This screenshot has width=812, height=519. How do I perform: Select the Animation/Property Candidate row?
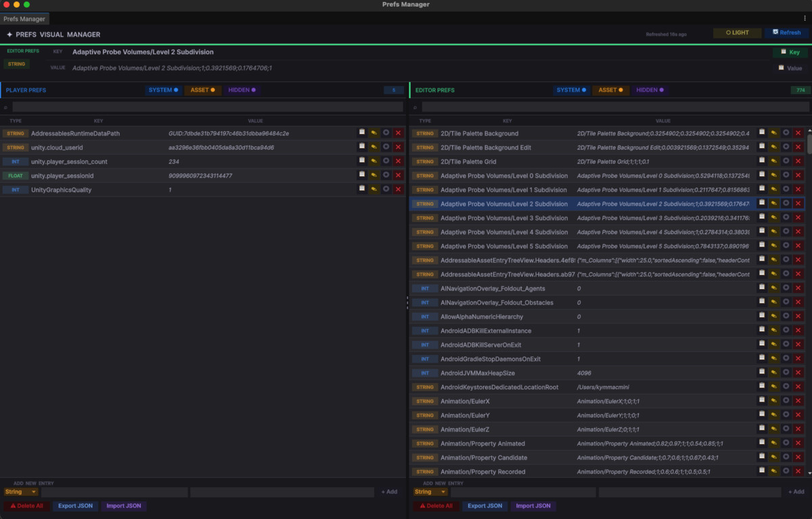608,457
